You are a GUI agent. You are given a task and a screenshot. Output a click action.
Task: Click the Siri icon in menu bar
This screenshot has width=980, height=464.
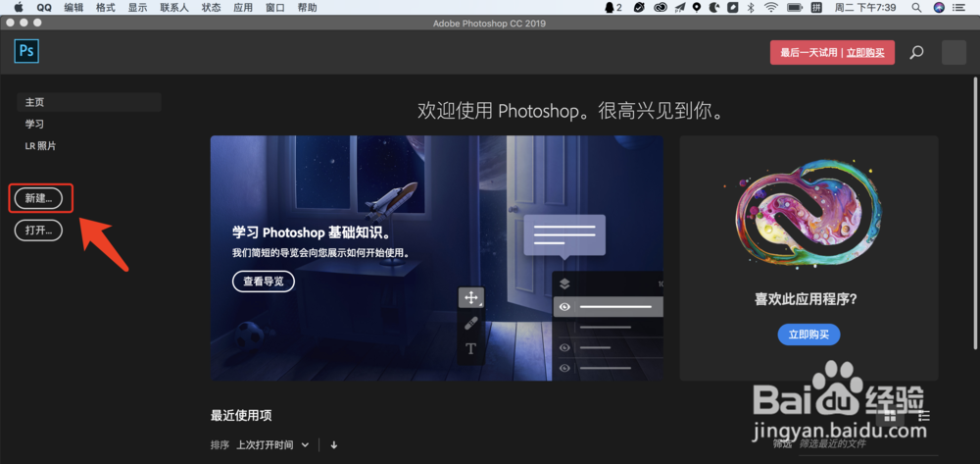tap(939, 8)
